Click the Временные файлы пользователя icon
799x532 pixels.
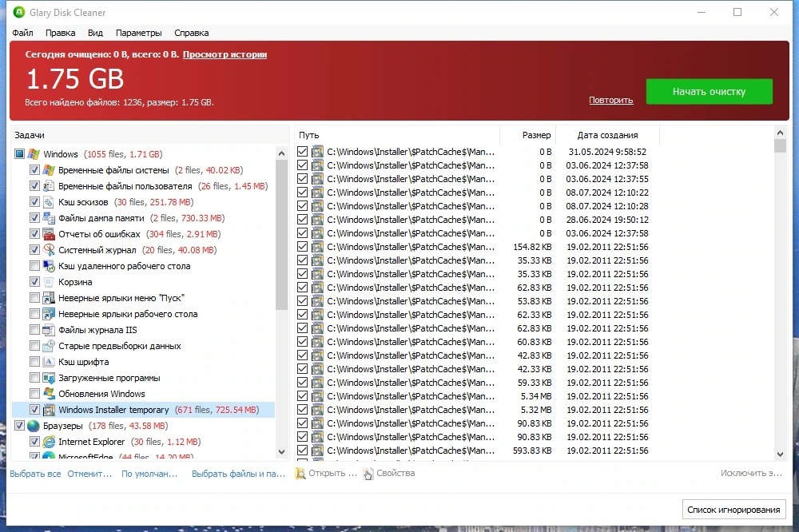pos(49,186)
